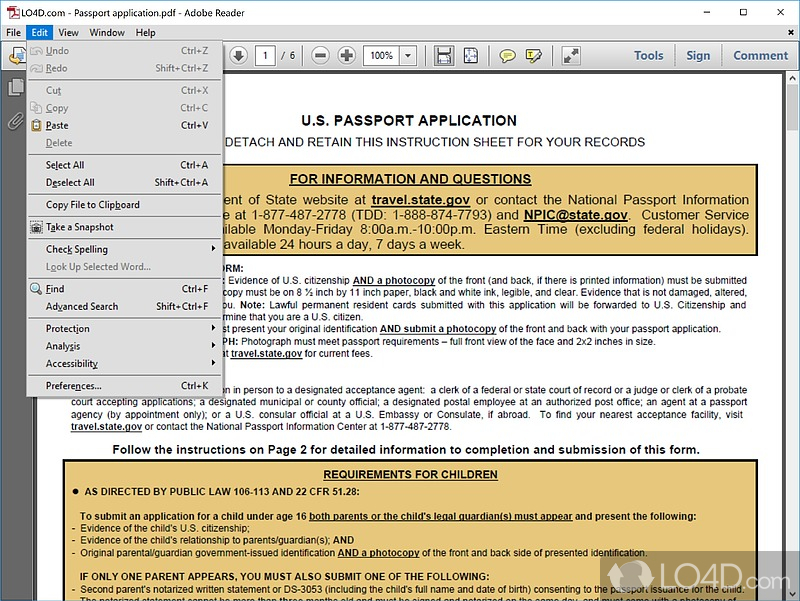Click the next page down-arrow icon
Image resolution: width=800 pixels, height=601 pixels.
pos(238,55)
